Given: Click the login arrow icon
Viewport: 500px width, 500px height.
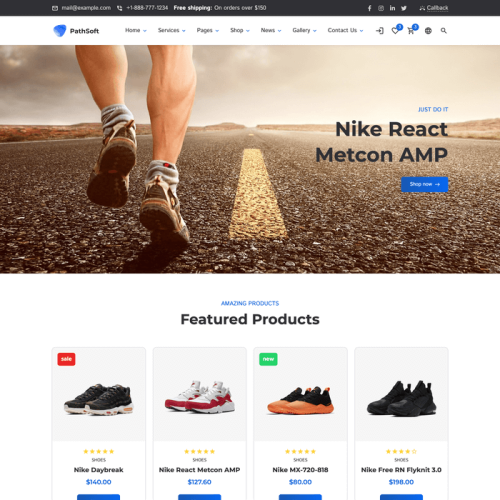Looking at the screenshot, I should [380, 31].
